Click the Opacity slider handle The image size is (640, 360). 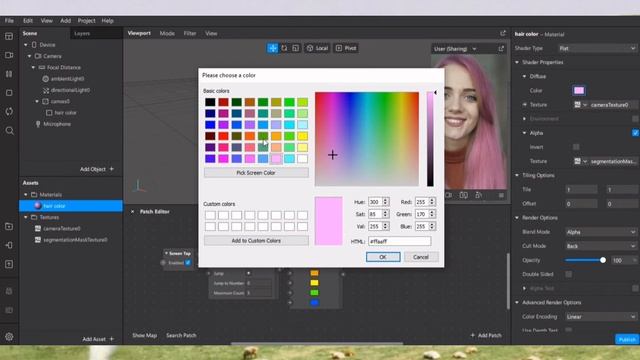click(x=603, y=260)
